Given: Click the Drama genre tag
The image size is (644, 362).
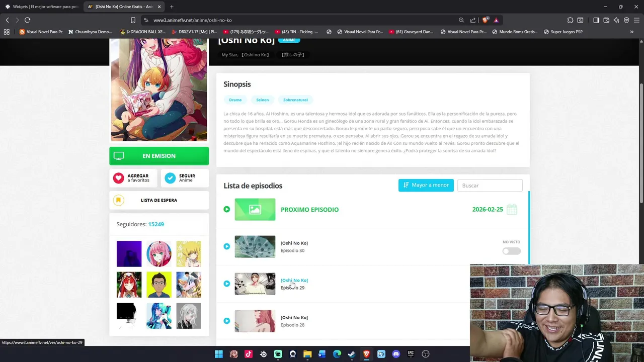Looking at the screenshot, I should click(235, 100).
